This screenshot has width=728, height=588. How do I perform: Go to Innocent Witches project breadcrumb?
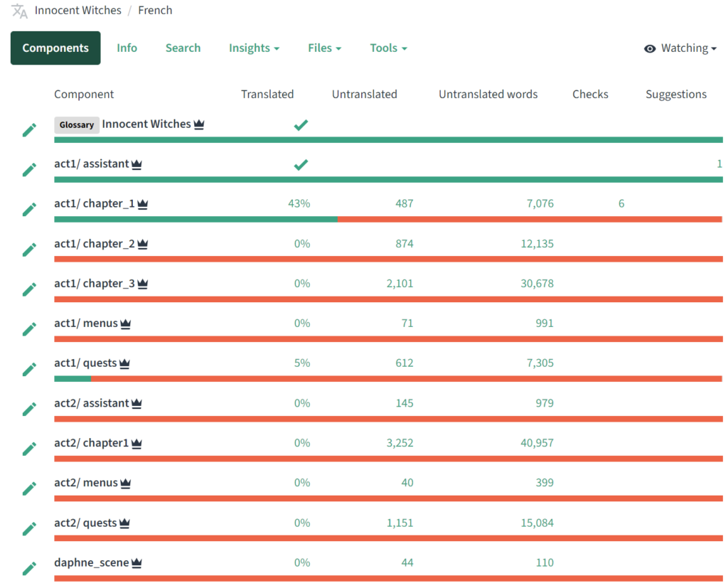77,10
